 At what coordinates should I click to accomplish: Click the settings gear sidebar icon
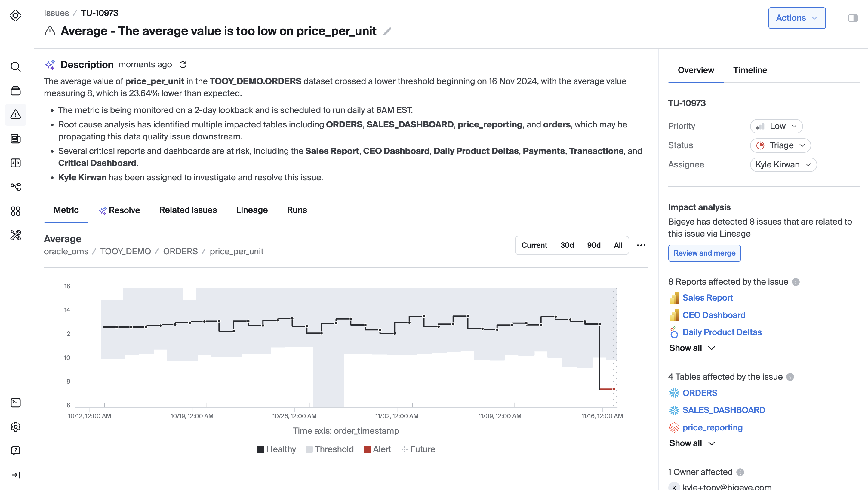(x=16, y=427)
